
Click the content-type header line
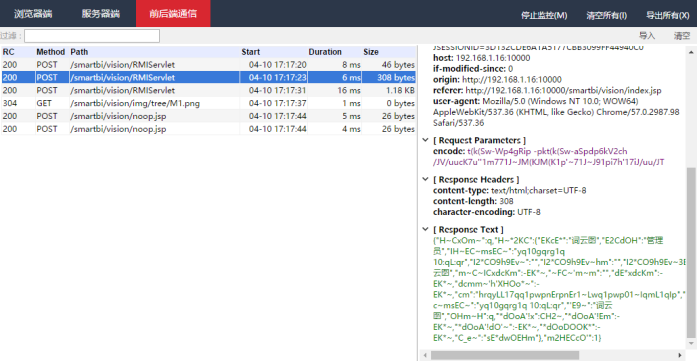pos(509,191)
